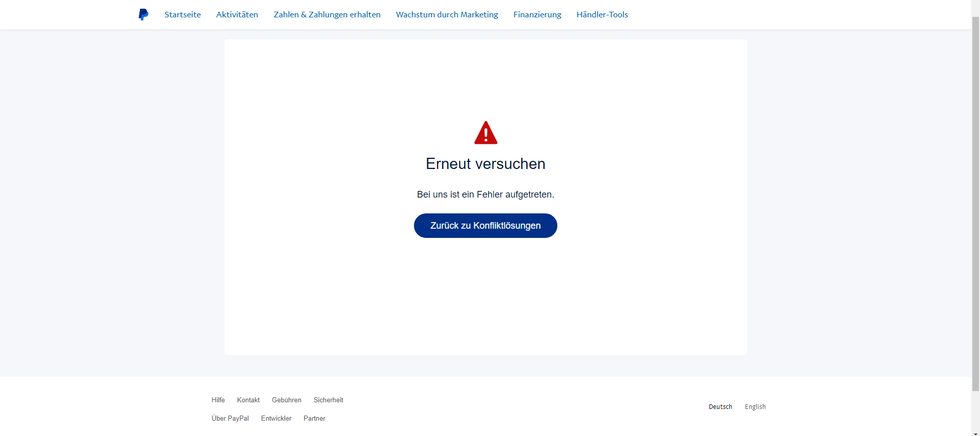Open Händler-Tools in the top navigation
This screenshot has width=980, height=436.
(x=602, y=14)
